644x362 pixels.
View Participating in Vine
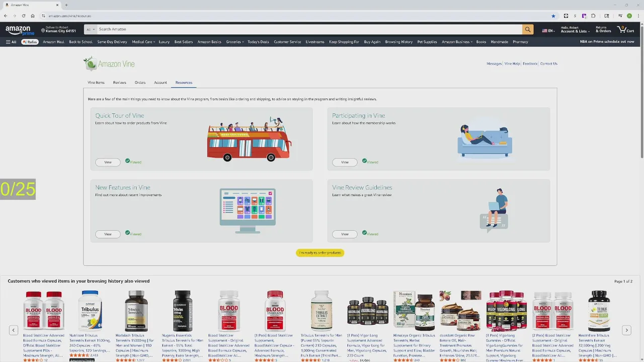coord(345,162)
